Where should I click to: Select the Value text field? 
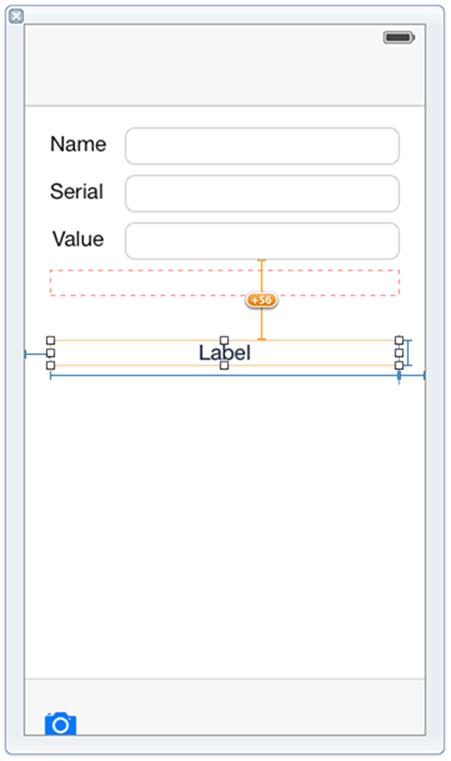coord(262,241)
